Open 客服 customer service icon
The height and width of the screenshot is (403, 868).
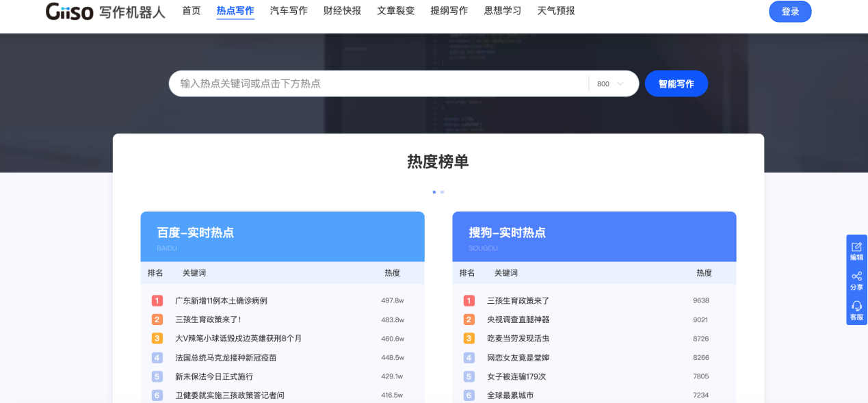[x=856, y=311]
